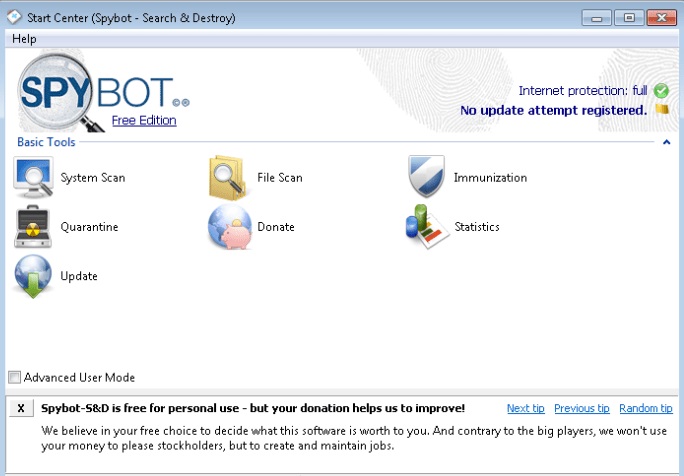Click the Internet protection: full text
This screenshot has height=476, width=684.
(583, 91)
